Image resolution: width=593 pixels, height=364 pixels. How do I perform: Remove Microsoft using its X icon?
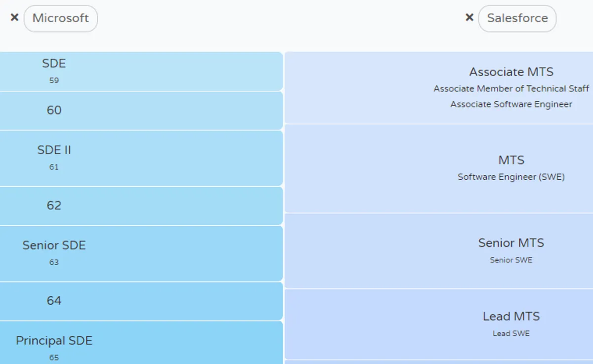click(15, 18)
